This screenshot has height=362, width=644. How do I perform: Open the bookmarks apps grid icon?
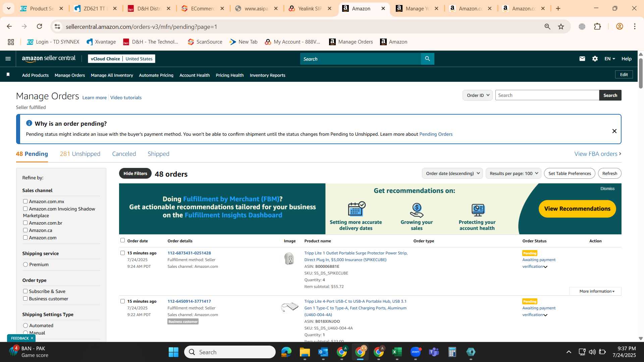pos(11,42)
